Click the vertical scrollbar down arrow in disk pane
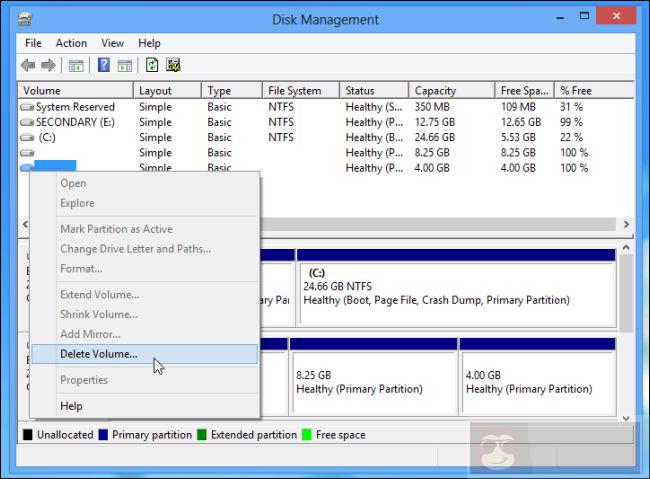This screenshot has height=479, width=650. pyautogui.click(x=626, y=418)
